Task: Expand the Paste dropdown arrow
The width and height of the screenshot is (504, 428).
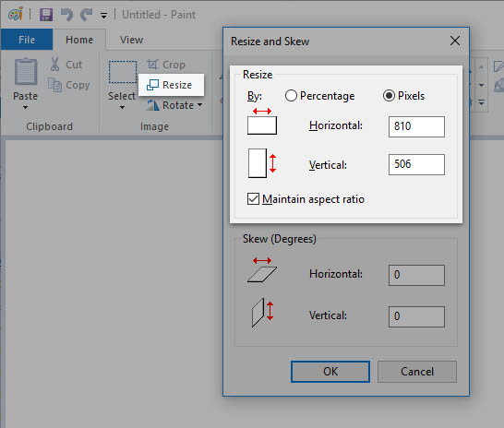Action: pos(25,107)
